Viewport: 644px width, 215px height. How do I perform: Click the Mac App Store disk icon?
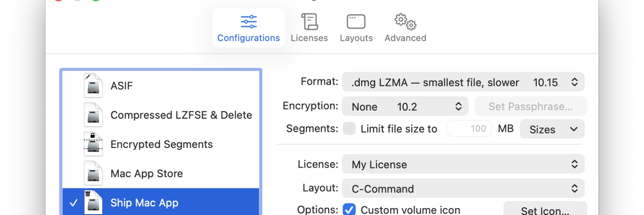tap(93, 173)
